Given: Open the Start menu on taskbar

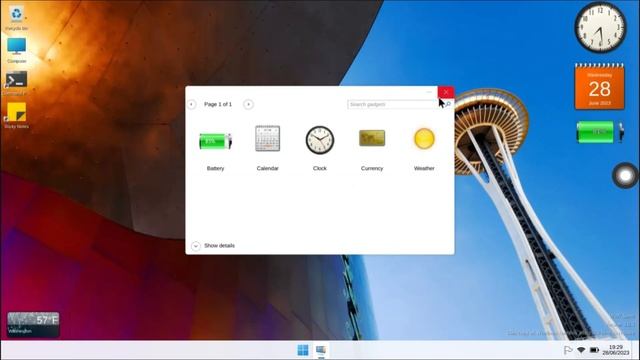Looking at the screenshot, I should click(303, 350).
